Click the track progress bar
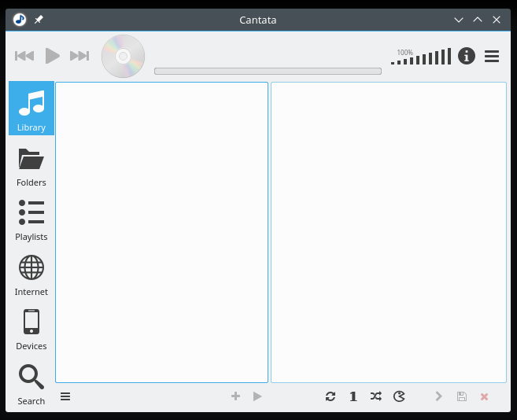 [x=268, y=71]
